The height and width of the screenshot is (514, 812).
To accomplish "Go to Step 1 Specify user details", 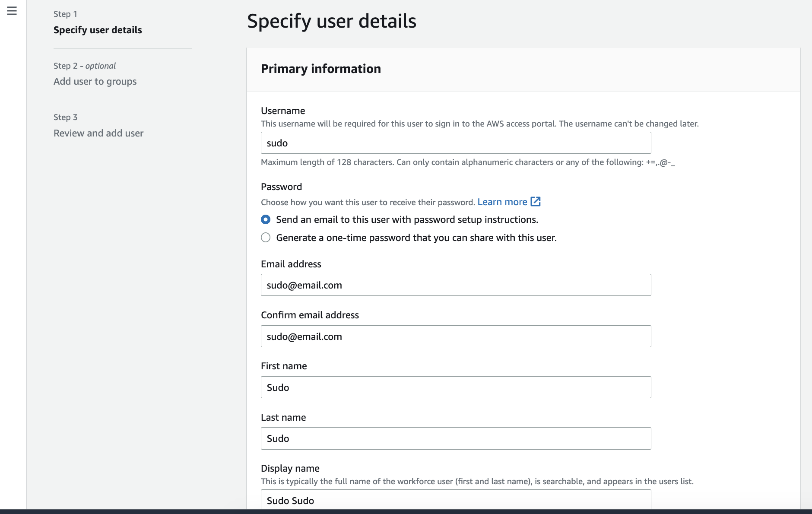I will tap(98, 30).
